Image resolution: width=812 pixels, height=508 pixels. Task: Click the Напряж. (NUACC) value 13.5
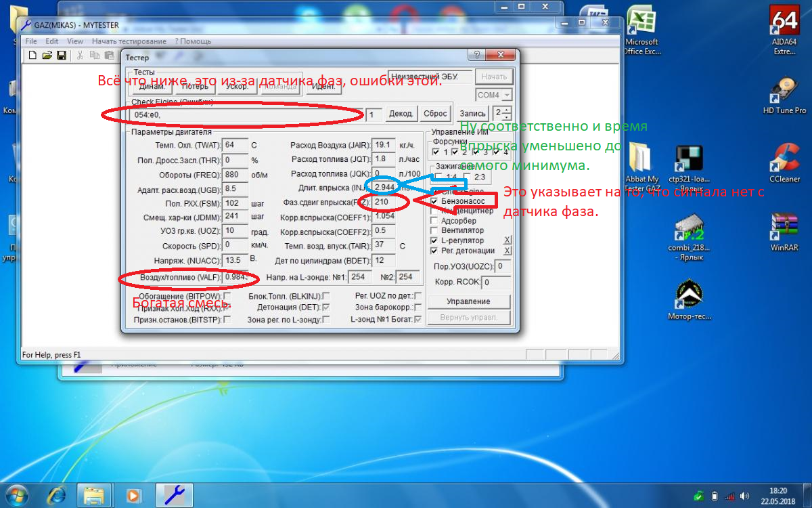coord(236,259)
